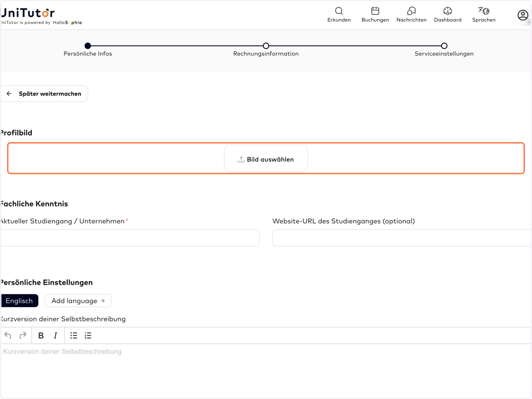Click the upload icon beside Bild auswählen

pyautogui.click(x=241, y=159)
